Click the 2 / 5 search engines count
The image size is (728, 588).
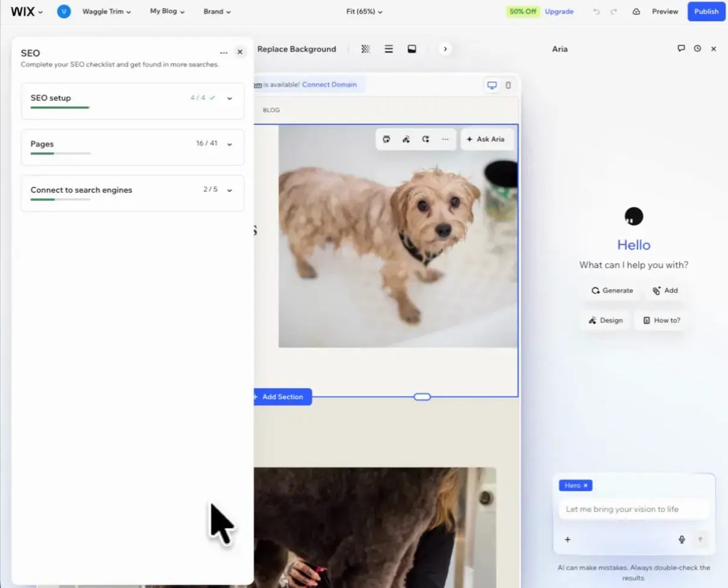coord(210,189)
